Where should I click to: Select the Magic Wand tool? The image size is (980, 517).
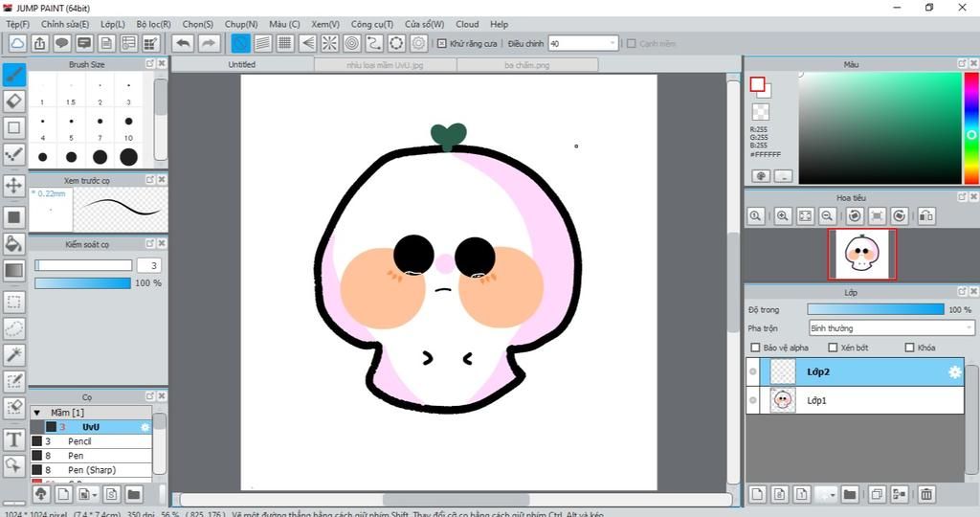[14, 355]
